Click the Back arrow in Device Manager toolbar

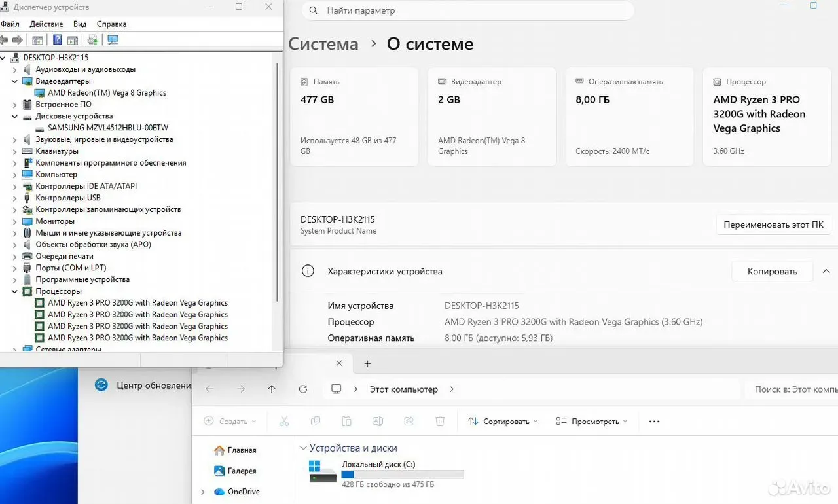point(4,40)
